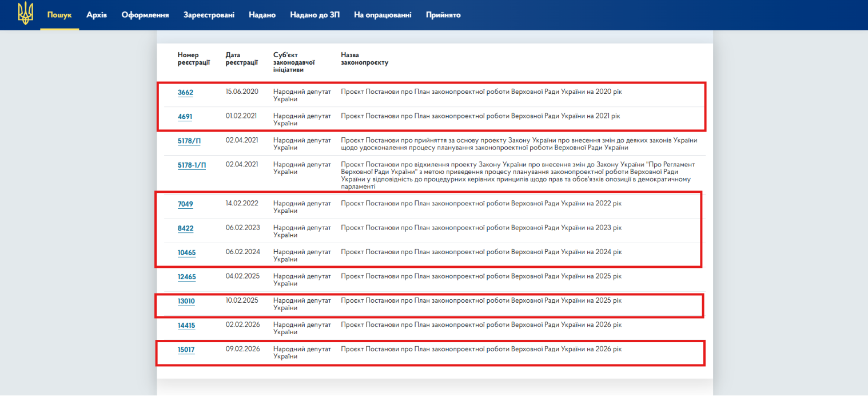The image size is (868, 396).
Task: Click the date 06.02.2024
Action: pyautogui.click(x=243, y=252)
